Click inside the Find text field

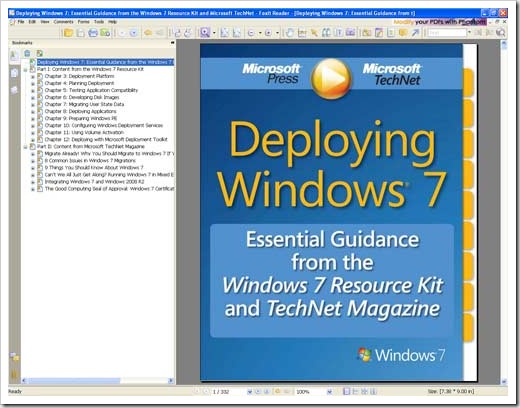tap(447, 33)
